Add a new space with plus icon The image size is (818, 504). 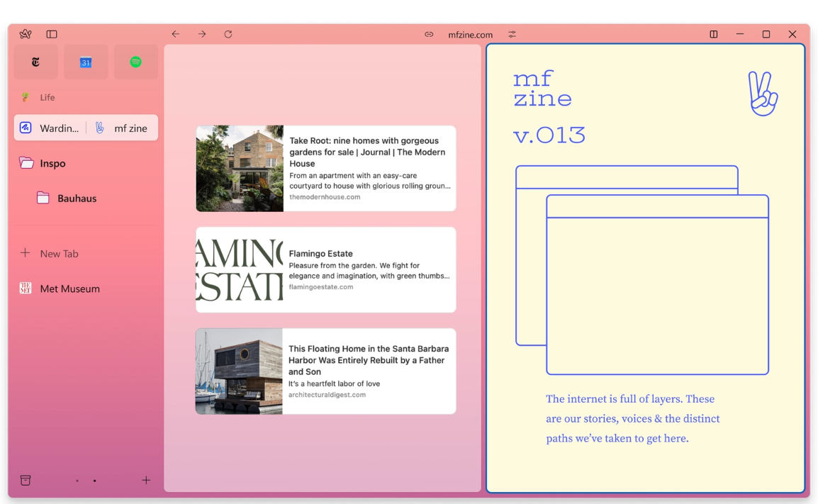[x=146, y=480]
